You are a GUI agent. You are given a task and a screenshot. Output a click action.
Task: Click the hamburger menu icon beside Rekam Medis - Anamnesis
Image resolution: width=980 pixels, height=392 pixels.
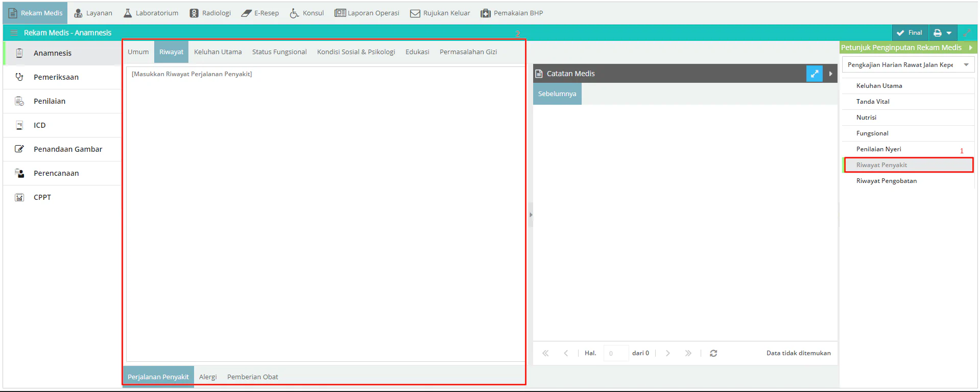[x=14, y=33]
